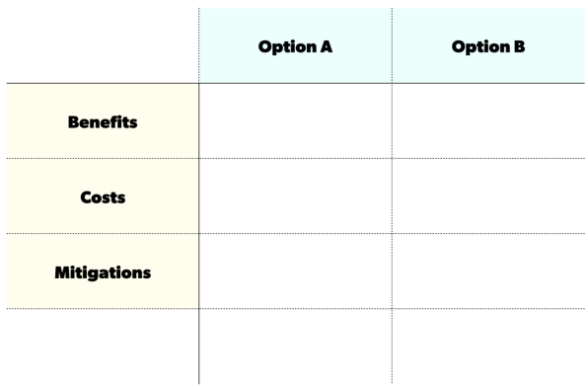The width and height of the screenshot is (588, 387).
Task: Select the empty Mitigations cell under Option A
Action: [296, 271]
